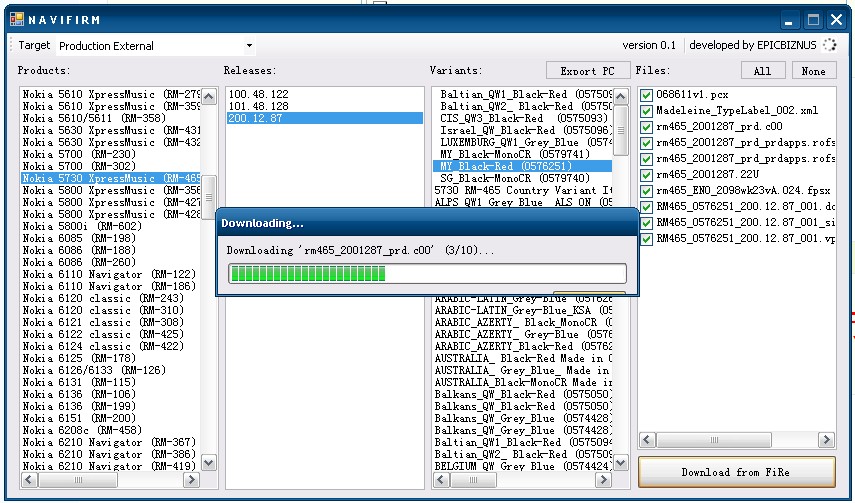
Task: Select Nokia 6085 (RM-198) product
Action: point(111,238)
